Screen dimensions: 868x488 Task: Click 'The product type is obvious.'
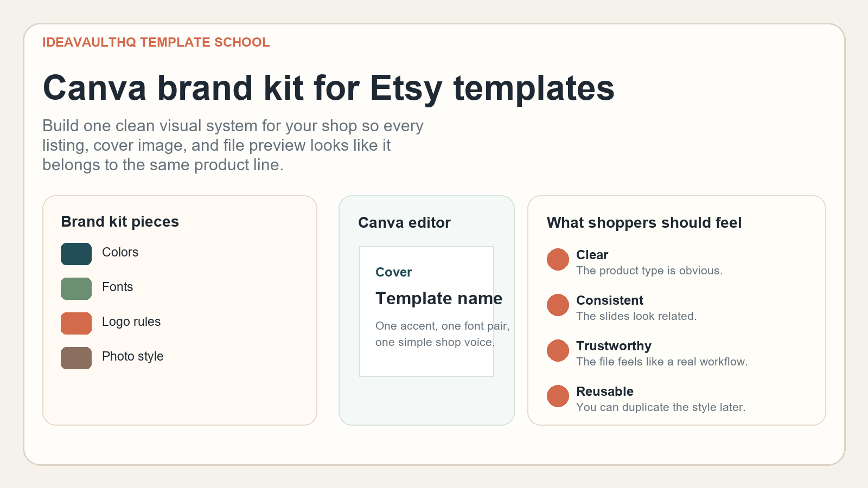[x=649, y=271]
